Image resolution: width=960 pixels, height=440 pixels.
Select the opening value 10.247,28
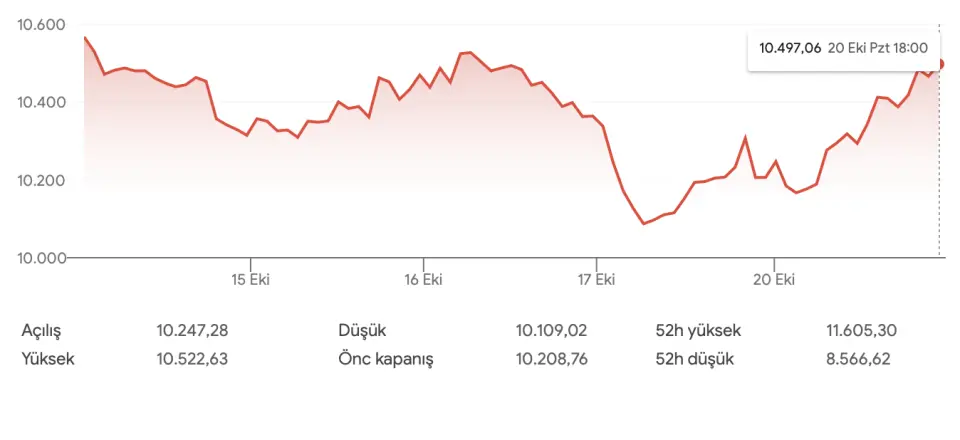(x=192, y=331)
